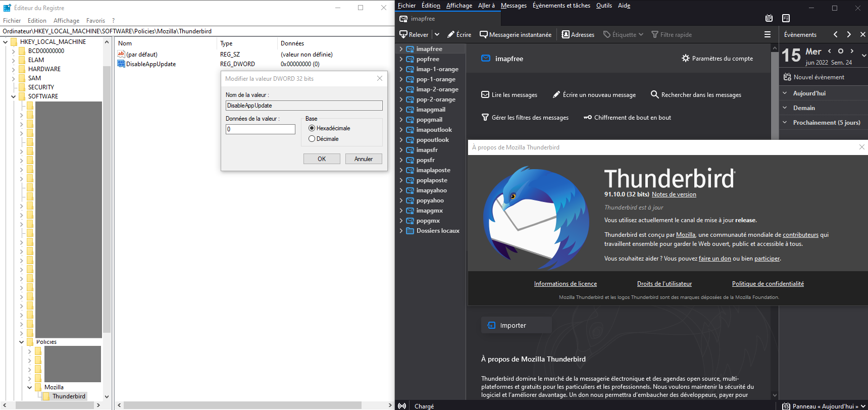
Task: Open Thunderbird hamburger application menu
Action: pos(768,34)
